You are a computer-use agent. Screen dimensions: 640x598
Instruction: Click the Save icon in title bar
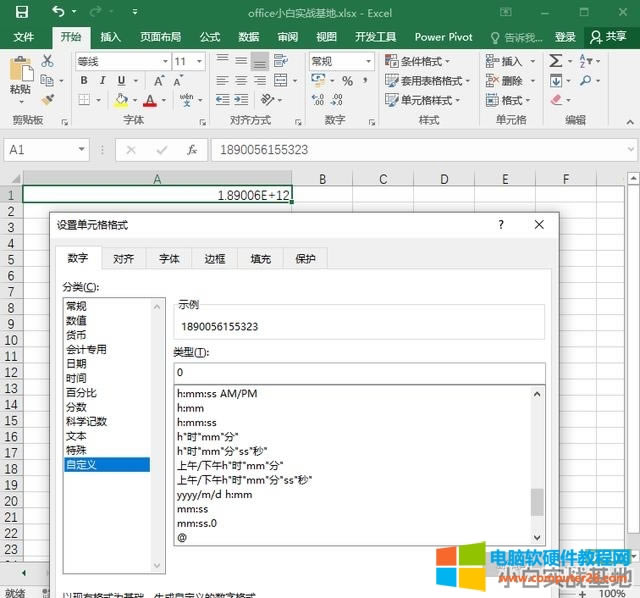pos(22,13)
